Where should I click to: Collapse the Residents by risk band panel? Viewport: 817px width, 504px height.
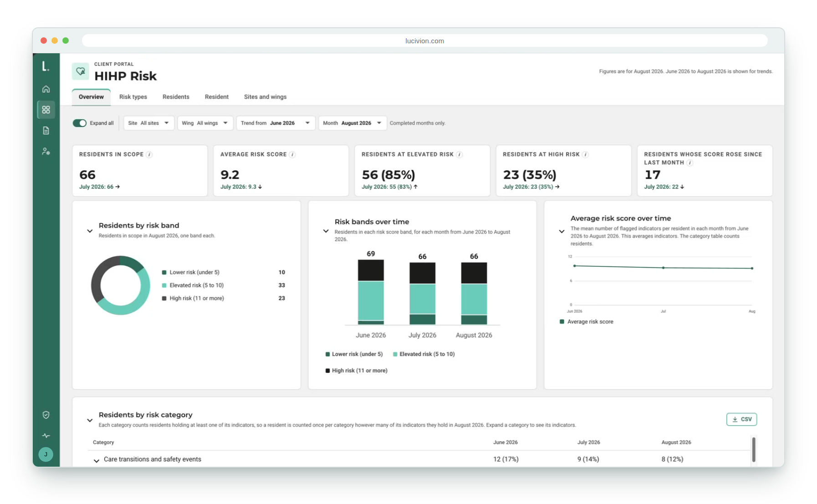click(x=90, y=231)
